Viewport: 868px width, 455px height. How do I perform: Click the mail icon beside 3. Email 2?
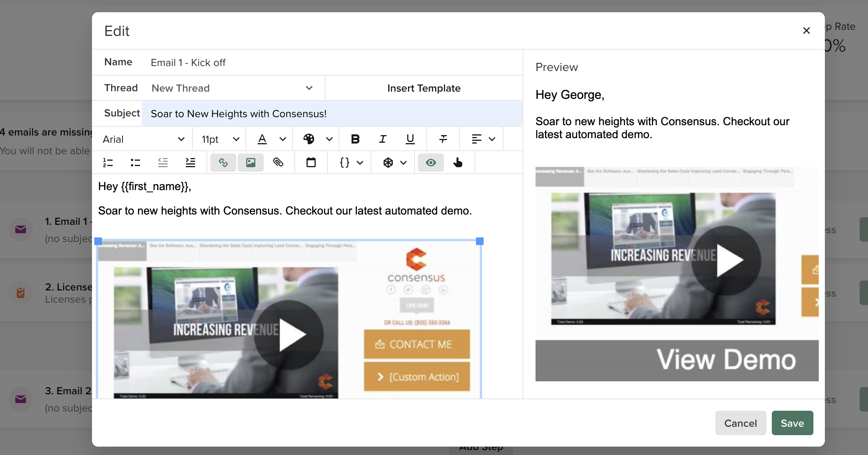point(21,399)
